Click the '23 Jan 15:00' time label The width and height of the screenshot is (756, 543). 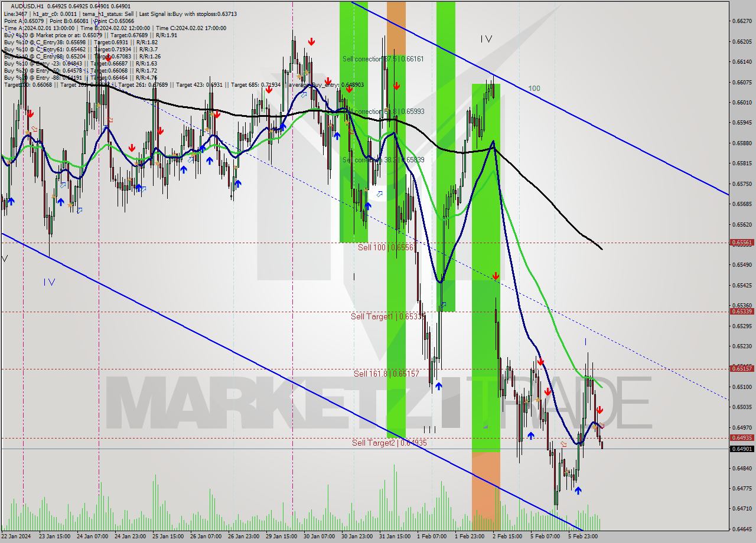pos(56,537)
